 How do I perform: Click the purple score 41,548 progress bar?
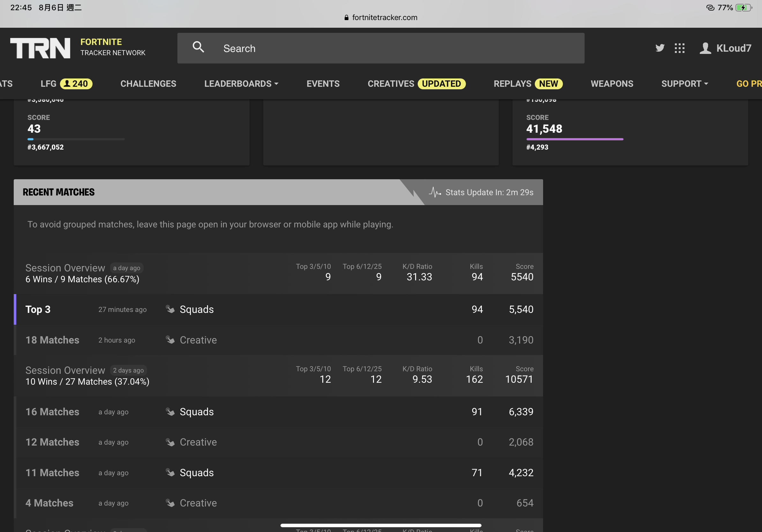click(x=575, y=139)
